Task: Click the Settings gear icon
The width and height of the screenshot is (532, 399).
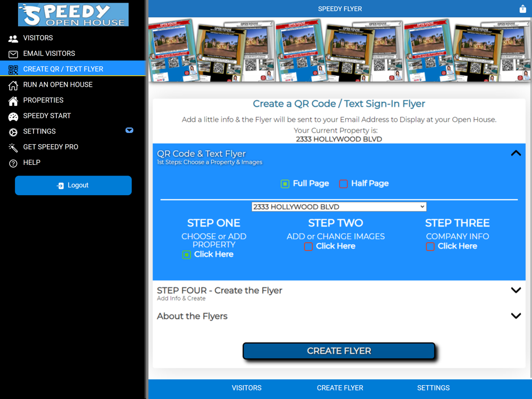Action: coord(13,132)
